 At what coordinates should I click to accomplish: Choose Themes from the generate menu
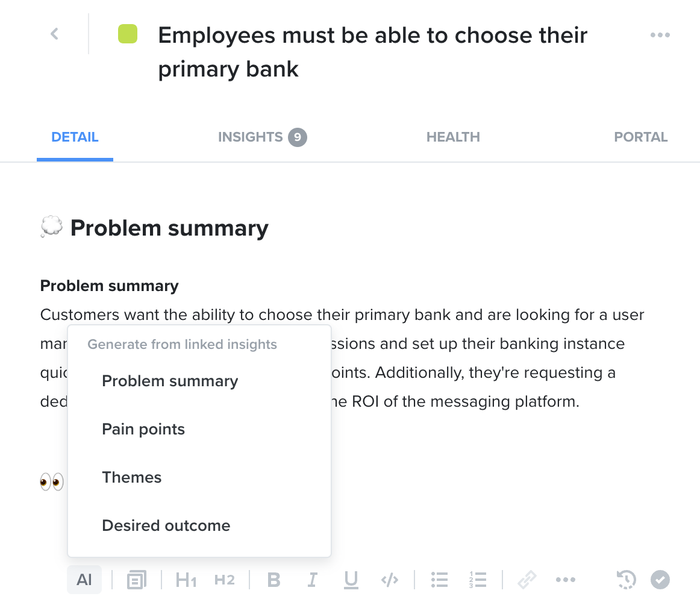(132, 477)
